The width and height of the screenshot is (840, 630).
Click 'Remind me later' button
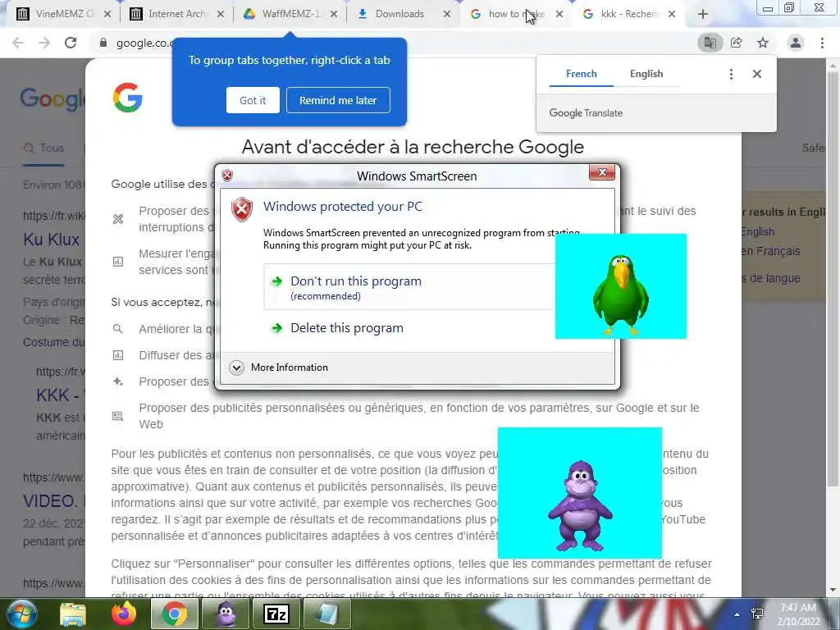click(338, 100)
